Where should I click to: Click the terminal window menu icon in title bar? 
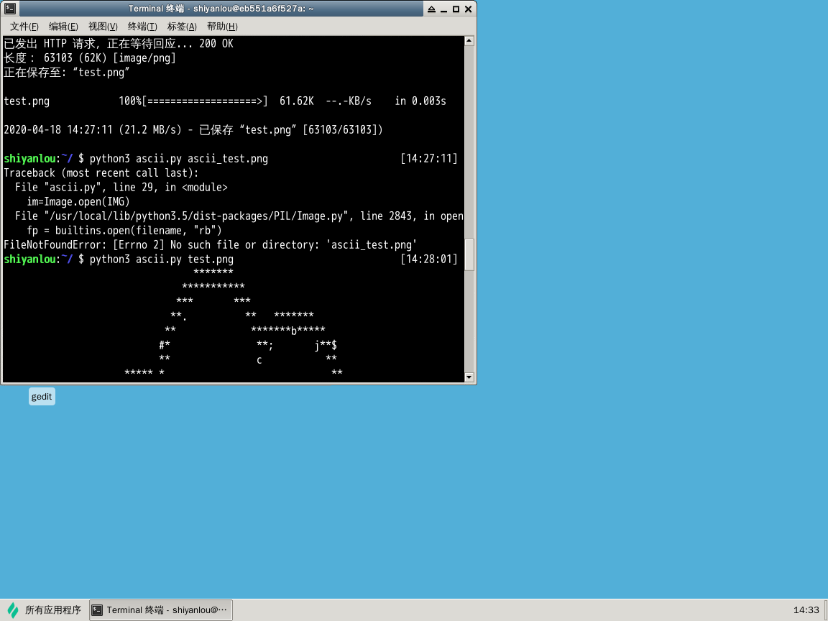pos(10,9)
